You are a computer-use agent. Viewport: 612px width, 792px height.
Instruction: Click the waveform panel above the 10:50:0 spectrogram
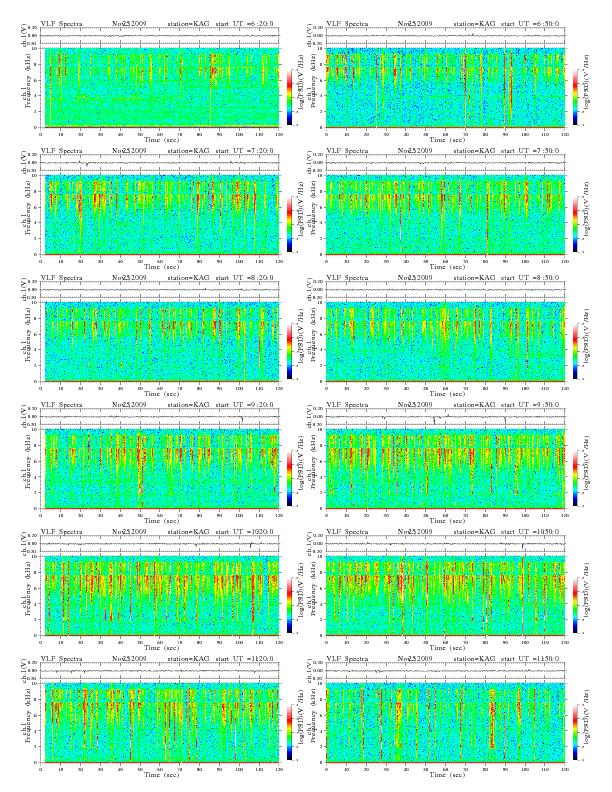click(x=445, y=544)
